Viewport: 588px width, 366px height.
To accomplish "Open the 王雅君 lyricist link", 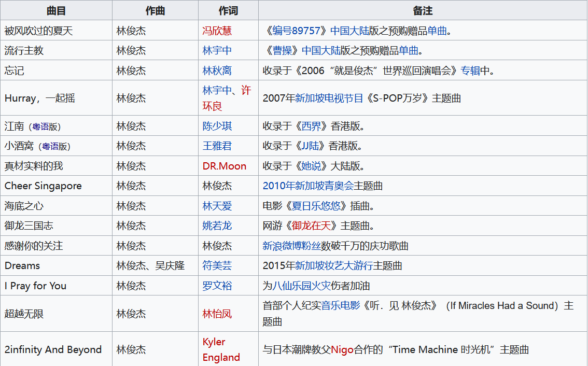I will (217, 146).
